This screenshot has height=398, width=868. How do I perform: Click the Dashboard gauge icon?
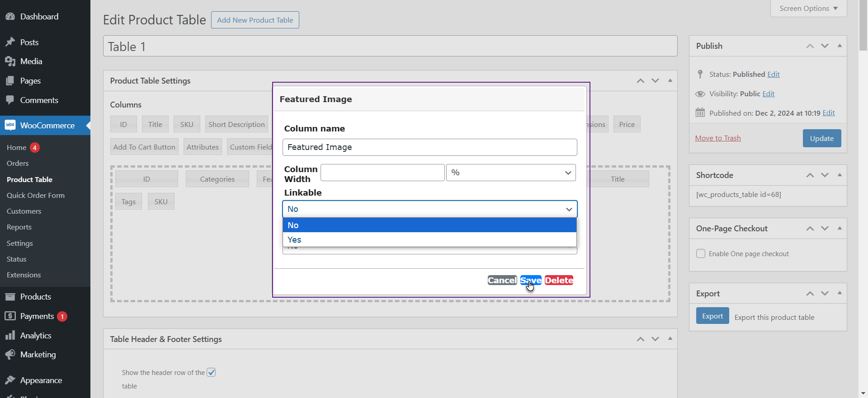point(10,17)
